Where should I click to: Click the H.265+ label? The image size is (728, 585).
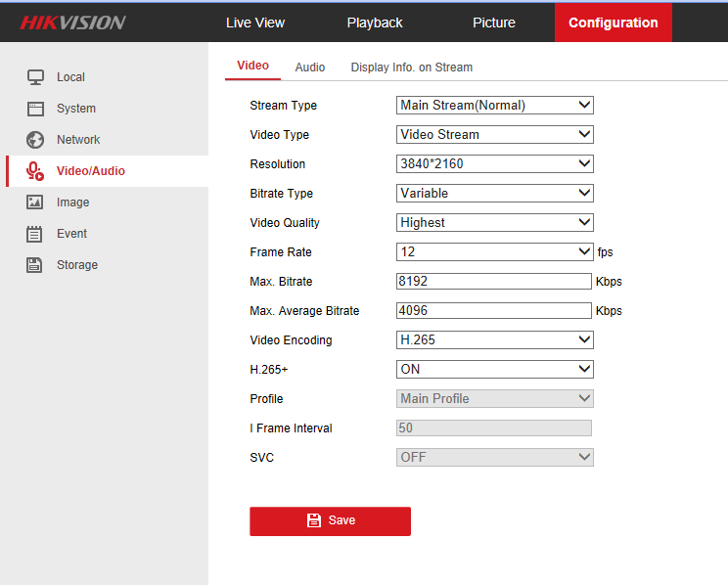(x=269, y=370)
